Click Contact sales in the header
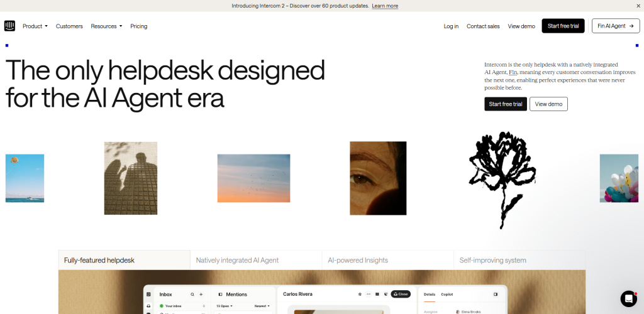The width and height of the screenshot is (644, 314). (483, 26)
